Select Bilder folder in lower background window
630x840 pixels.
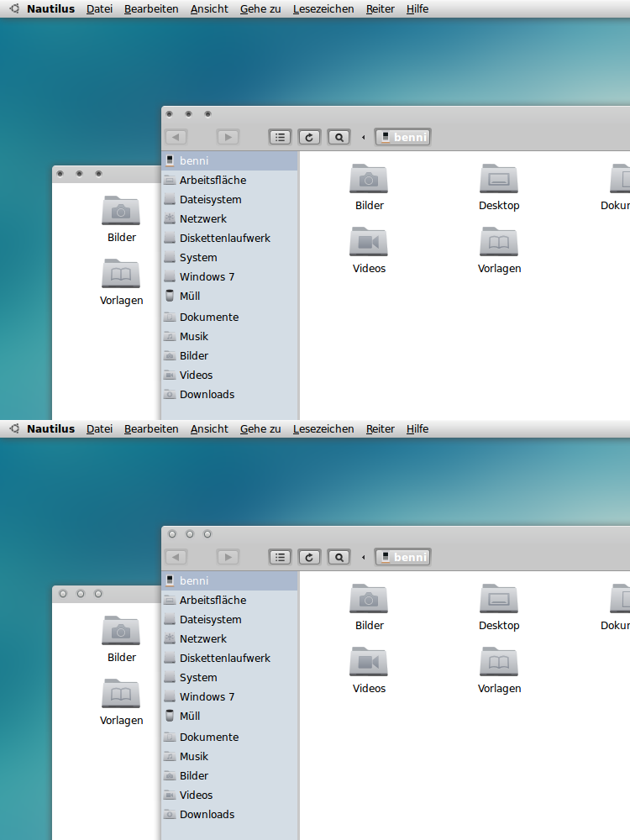coord(121,639)
